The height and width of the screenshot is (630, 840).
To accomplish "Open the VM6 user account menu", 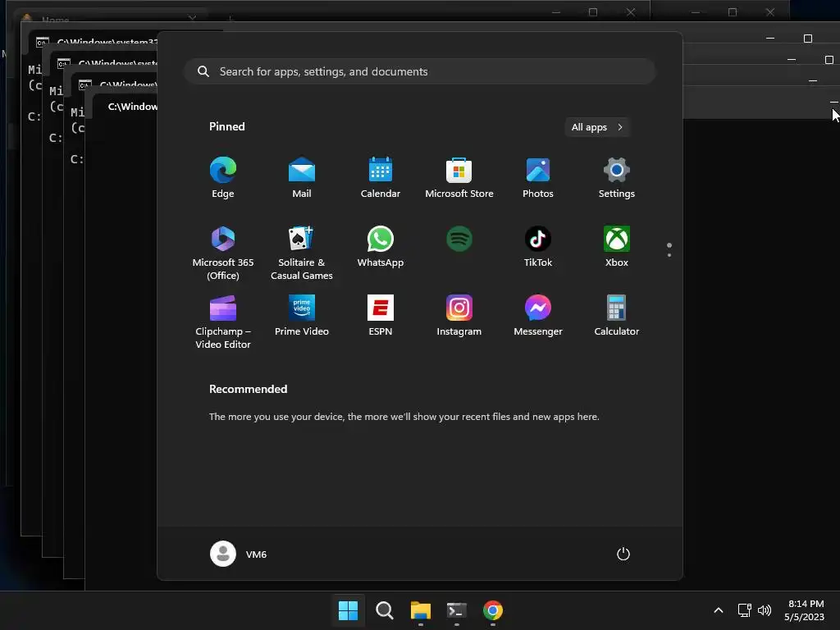I will [239, 554].
